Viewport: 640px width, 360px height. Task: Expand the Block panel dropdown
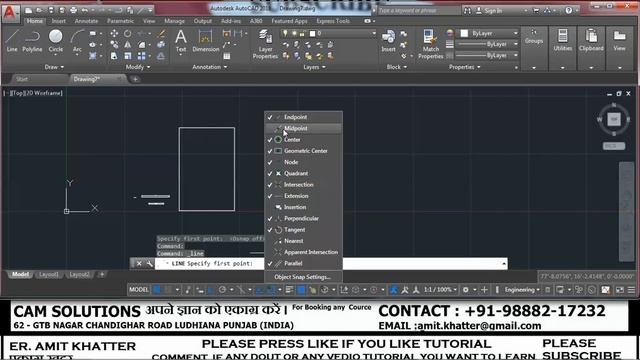397,67
